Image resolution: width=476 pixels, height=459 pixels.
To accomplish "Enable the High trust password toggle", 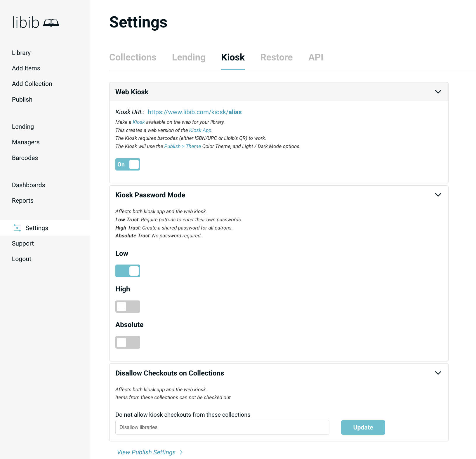I will (x=128, y=306).
